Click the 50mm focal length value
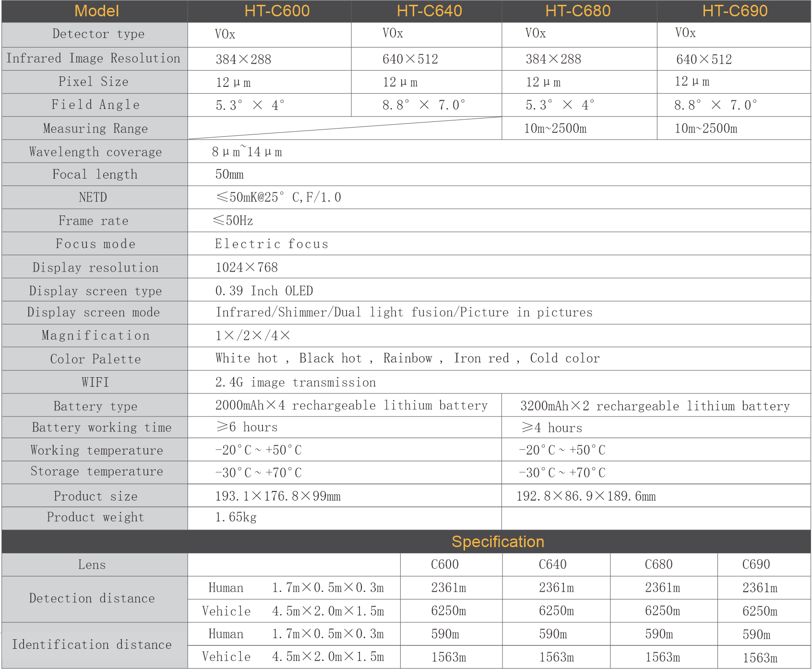 (229, 175)
